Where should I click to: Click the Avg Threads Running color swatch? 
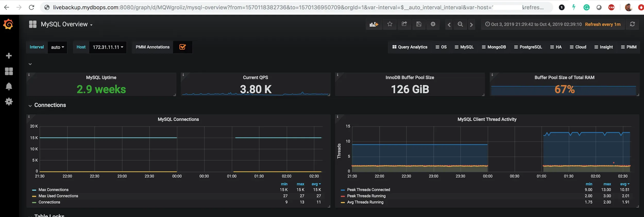pyautogui.click(x=343, y=202)
